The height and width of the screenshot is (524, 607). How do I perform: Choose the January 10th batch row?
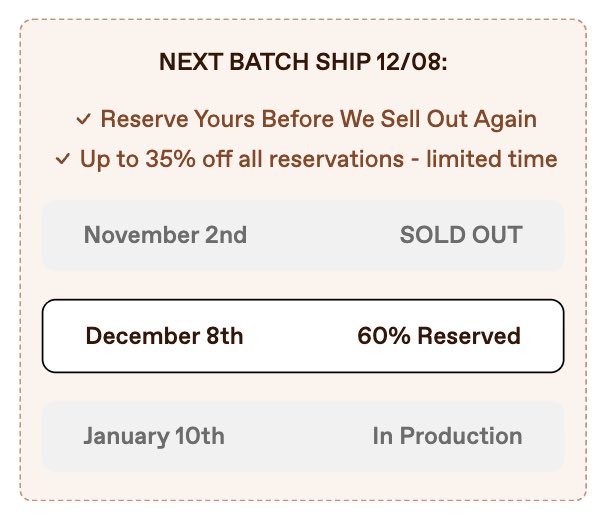[303, 437]
